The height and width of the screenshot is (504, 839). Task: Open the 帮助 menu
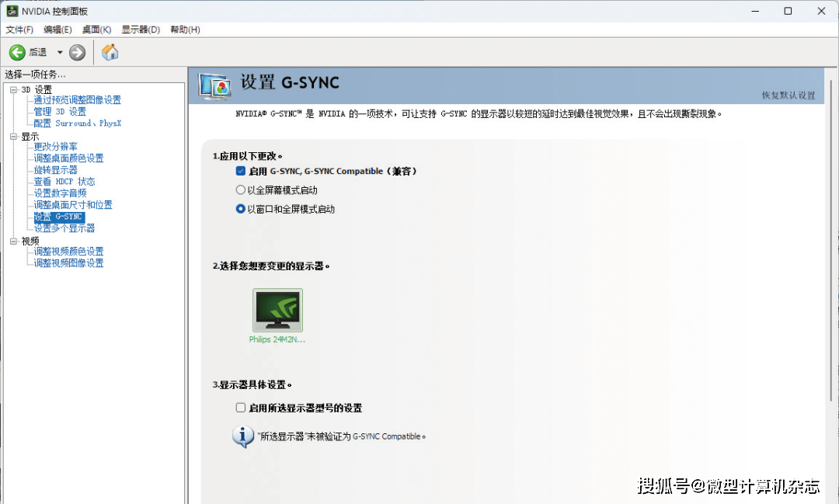[184, 30]
